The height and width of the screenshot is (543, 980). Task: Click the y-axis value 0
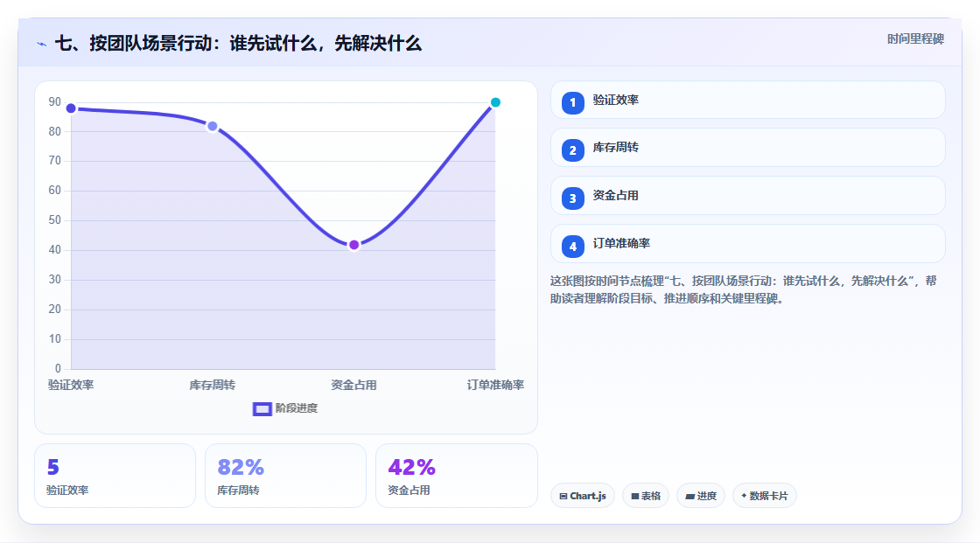click(58, 369)
